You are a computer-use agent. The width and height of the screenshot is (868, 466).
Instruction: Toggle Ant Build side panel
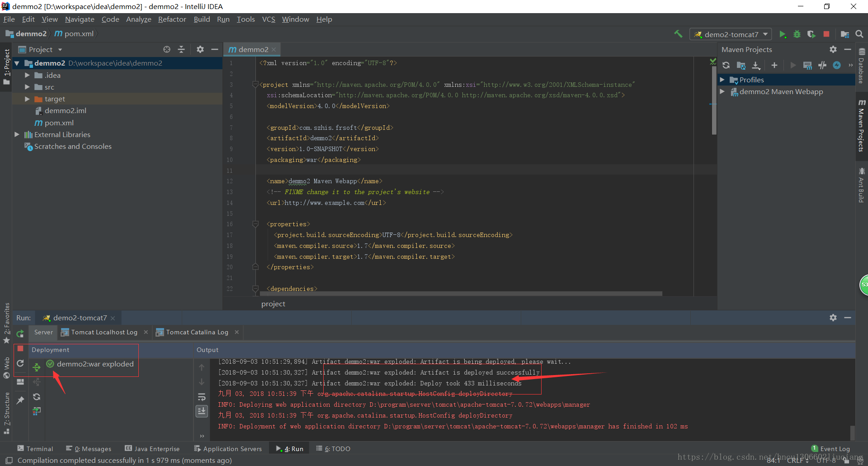coord(862,185)
